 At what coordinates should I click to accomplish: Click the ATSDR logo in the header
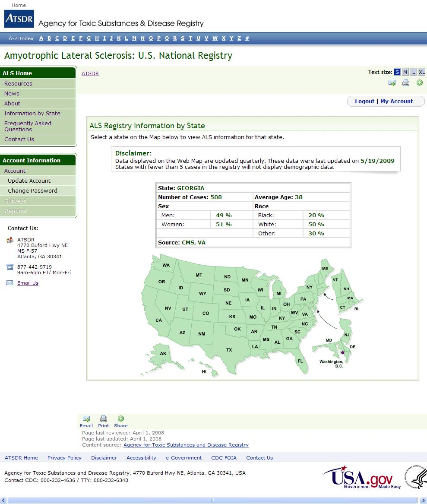19,19
